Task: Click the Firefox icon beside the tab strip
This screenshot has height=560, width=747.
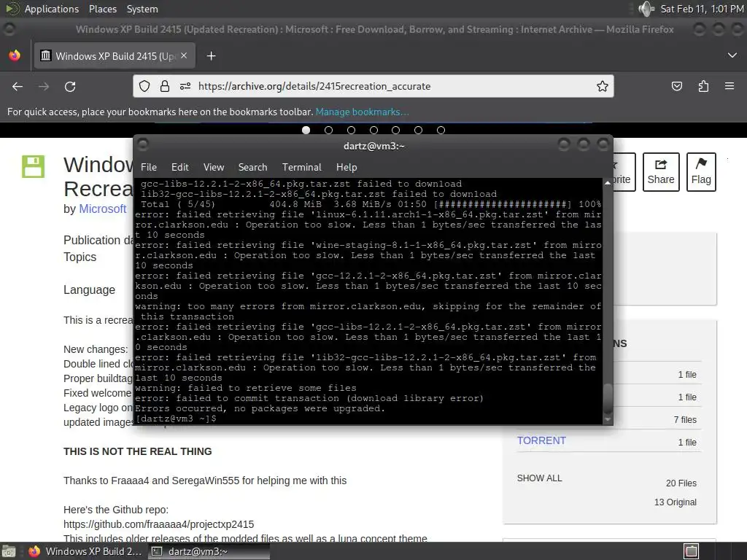Action: coord(15,55)
